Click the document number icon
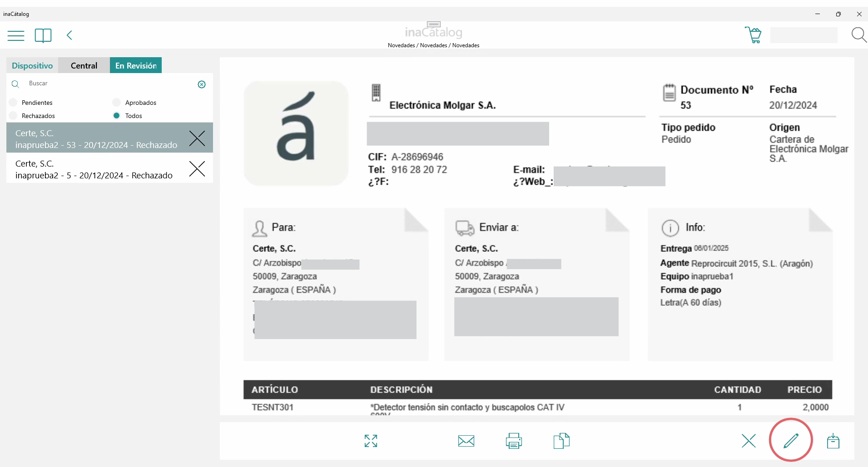 pos(669,93)
